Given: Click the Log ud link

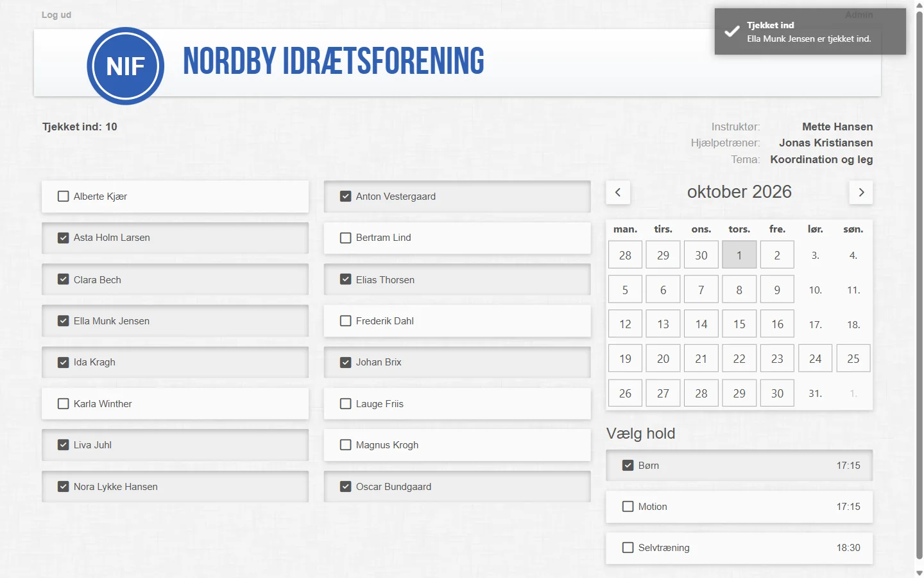Looking at the screenshot, I should pyautogui.click(x=56, y=15).
